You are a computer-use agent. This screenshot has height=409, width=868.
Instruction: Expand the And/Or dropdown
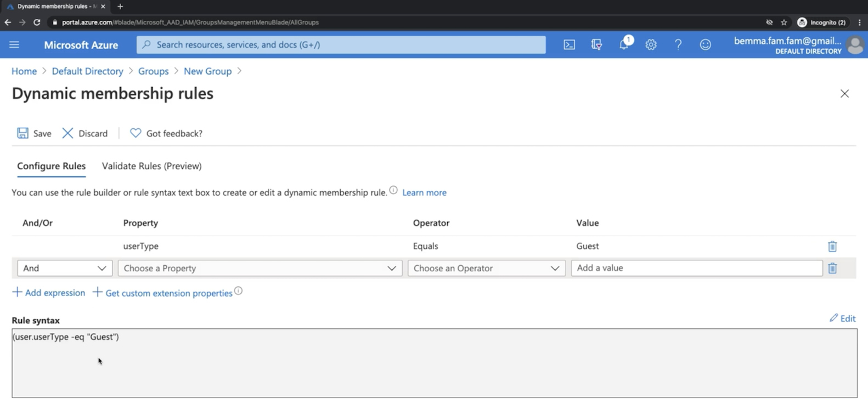tap(65, 268)
